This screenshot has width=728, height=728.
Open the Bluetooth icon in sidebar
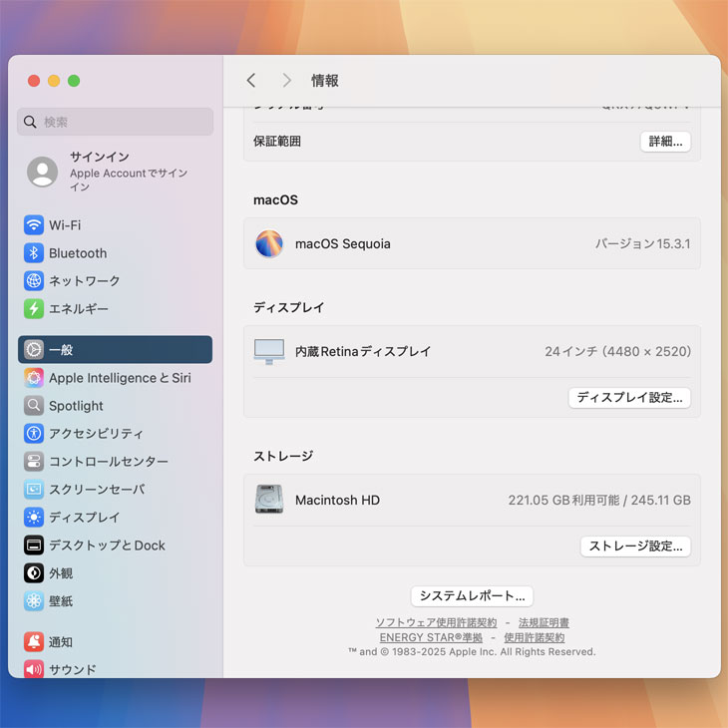pyautogui.click(x=34, y=253)
